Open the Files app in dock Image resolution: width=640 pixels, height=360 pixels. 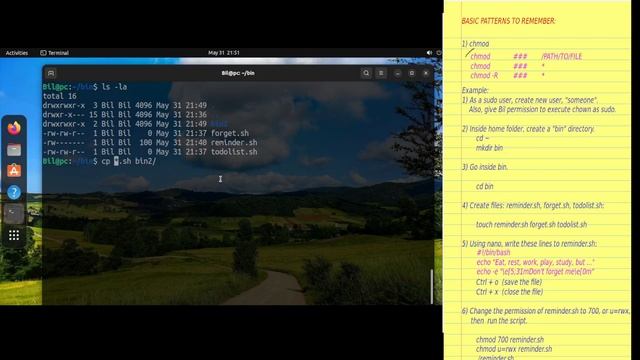(14, 150)
